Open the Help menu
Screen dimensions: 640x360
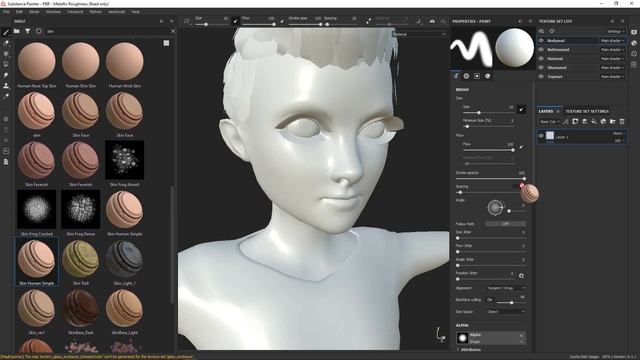click(x=136, y=12)
